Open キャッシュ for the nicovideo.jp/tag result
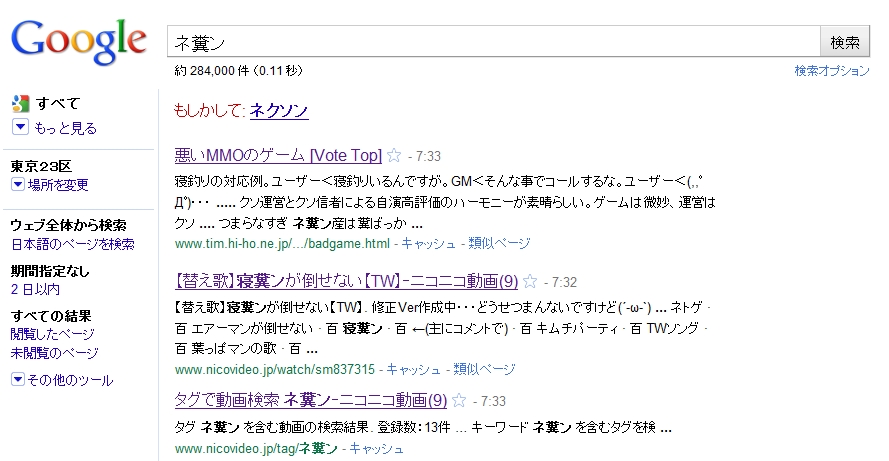889x461 pixels. (x=376, y=449)
